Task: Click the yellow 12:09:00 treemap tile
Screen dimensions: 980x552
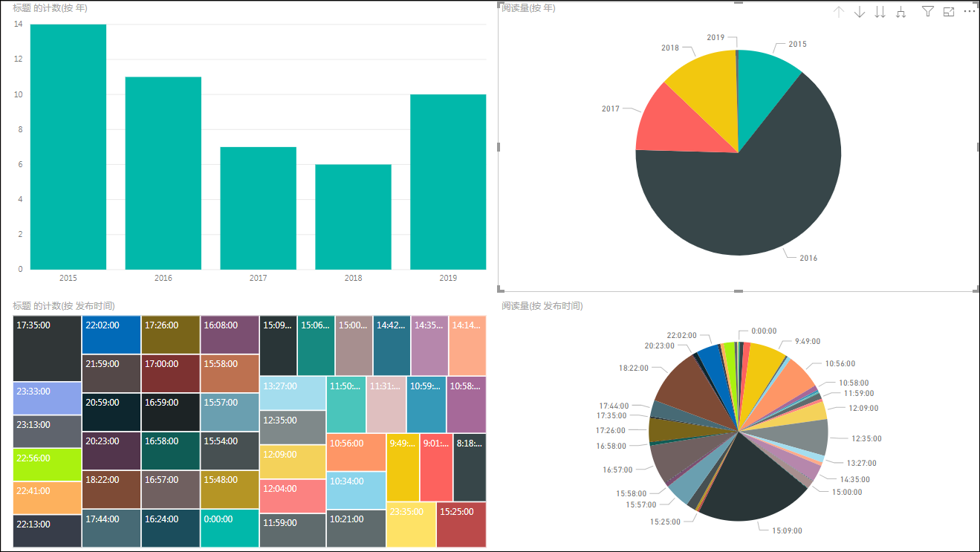Action: pos(293,461)
